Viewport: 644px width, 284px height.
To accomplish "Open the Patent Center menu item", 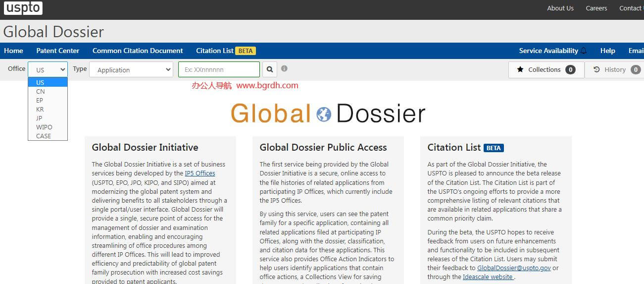I will (57, 51).
